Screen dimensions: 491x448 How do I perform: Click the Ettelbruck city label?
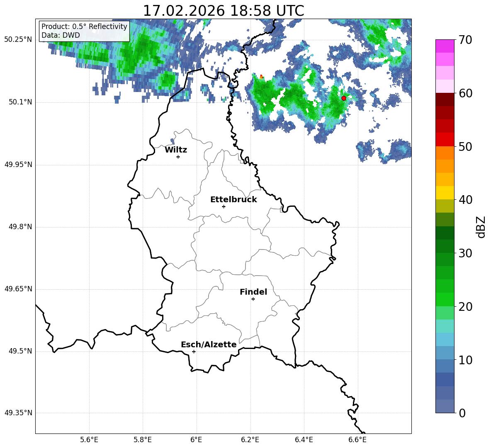click(x=233, y=200)
